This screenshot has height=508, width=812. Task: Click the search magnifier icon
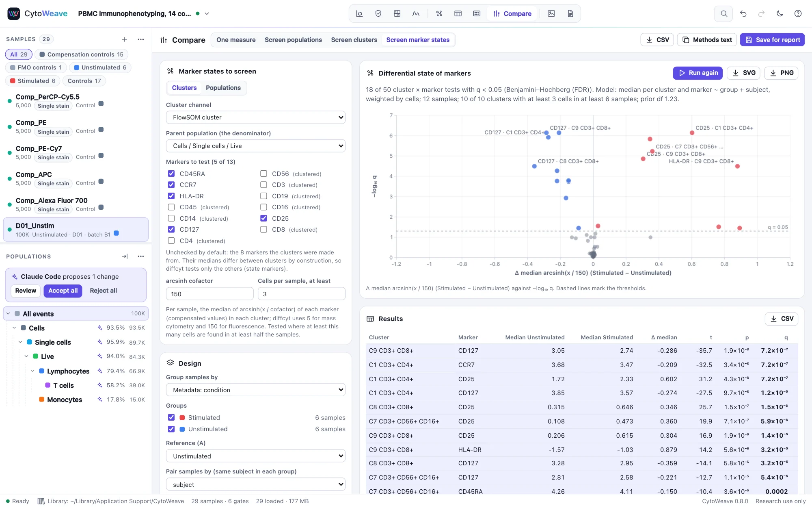click(724, 13)
